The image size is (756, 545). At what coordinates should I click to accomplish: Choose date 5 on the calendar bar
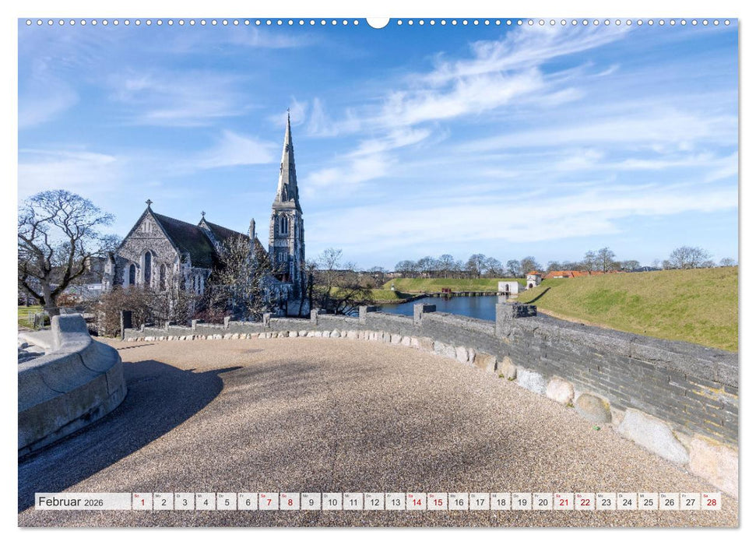(226, 501)
